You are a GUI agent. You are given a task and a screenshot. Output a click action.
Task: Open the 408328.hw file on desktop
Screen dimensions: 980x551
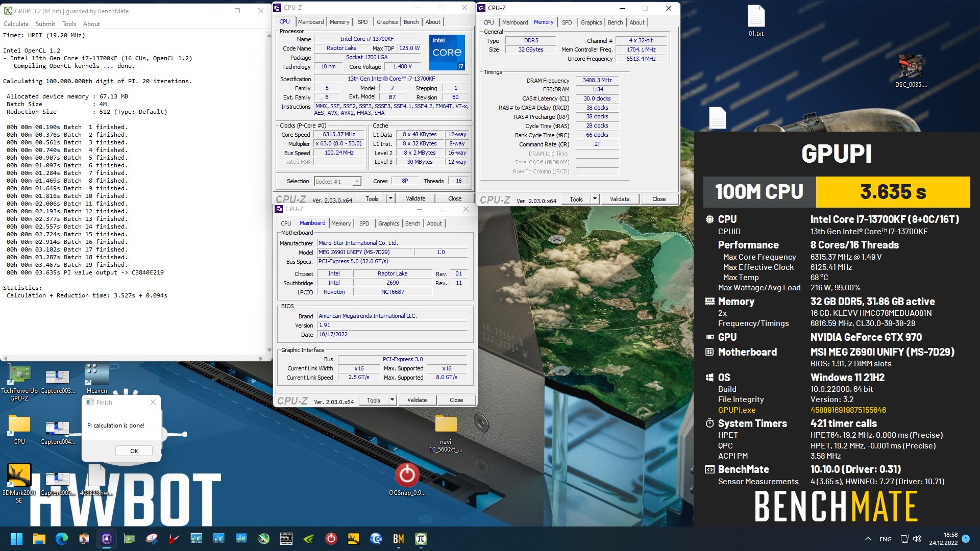click(x=96, y=480)
